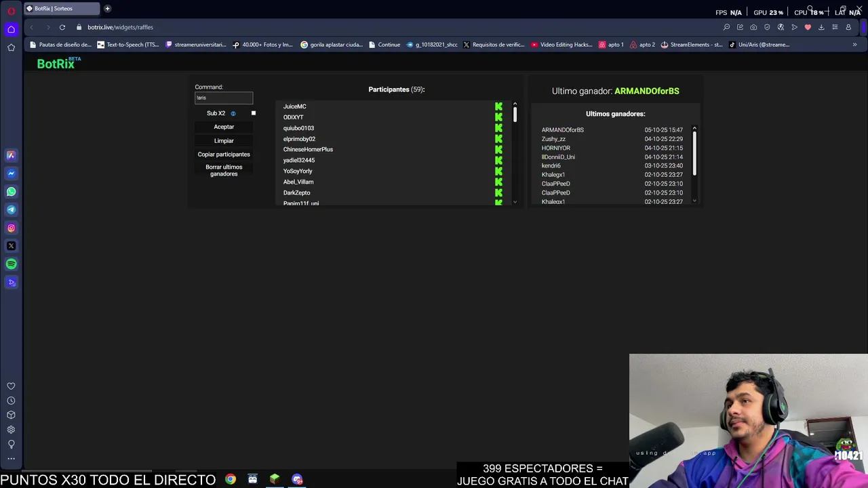The image size is (868, 488).
Task: Click Borrar ultimos ganadores button
Action: tap(224, 170)
